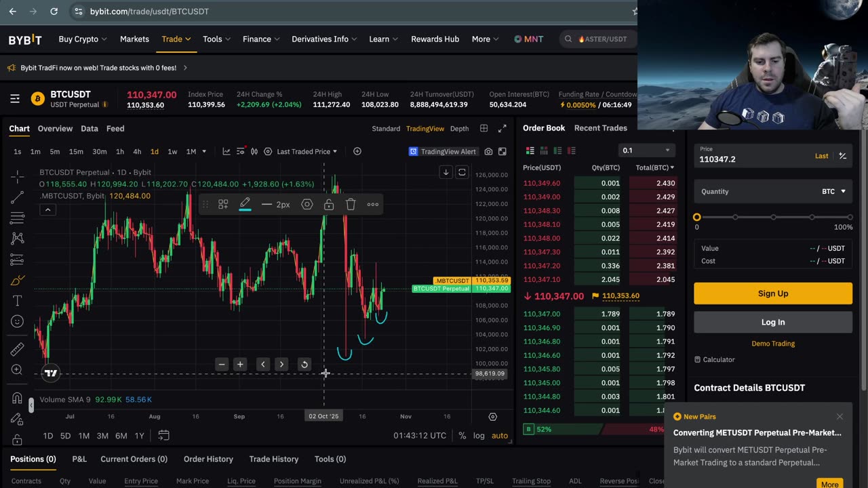Viewport: 868px width, 488px height.
Task: Expand the Buy Crypto menu
Action: coord(83,39)
